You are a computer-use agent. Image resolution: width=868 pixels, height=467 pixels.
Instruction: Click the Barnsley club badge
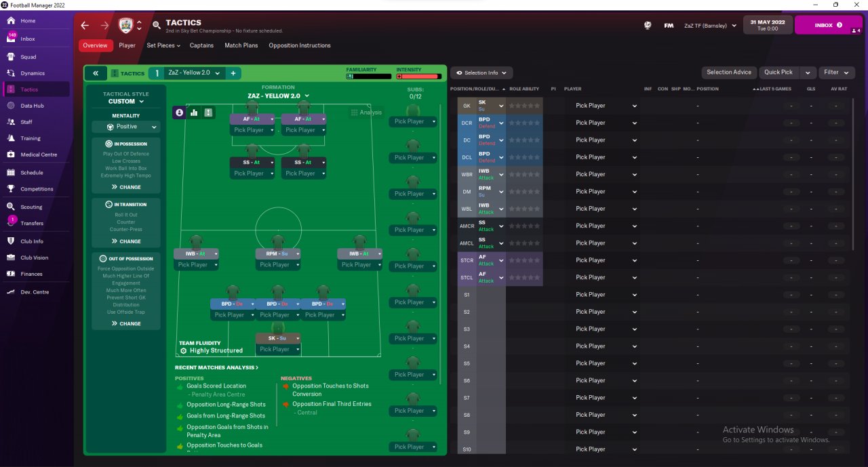pos(125,26)
